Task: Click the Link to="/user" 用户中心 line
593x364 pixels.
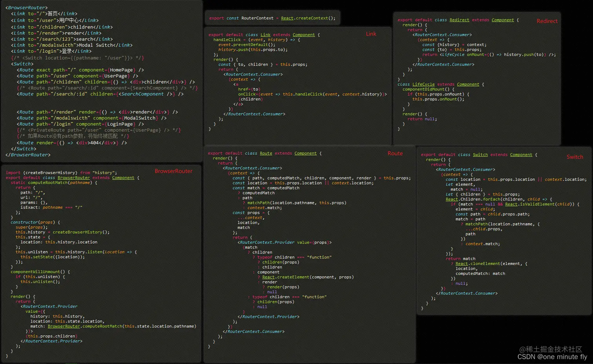Action: (55, 20)
